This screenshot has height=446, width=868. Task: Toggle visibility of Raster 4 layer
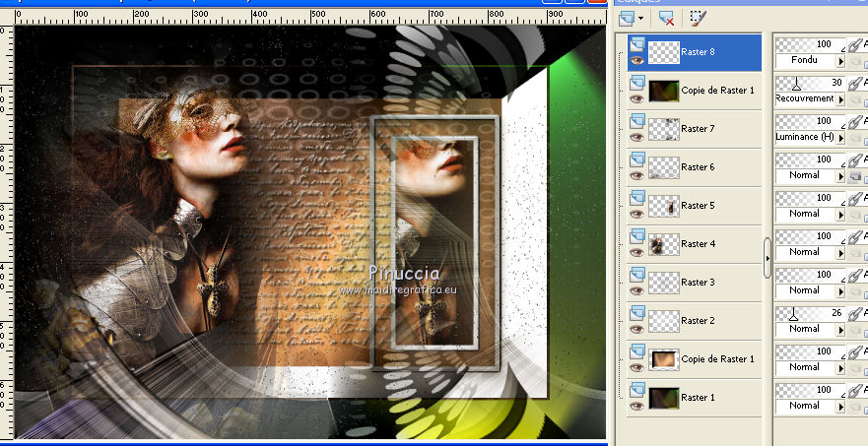[637, 252]
